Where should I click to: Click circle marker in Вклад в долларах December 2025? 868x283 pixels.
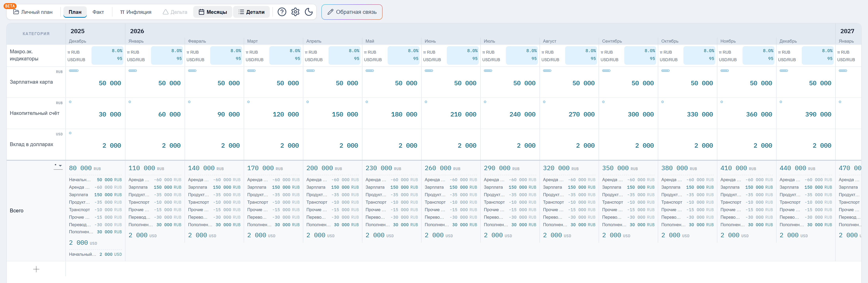[70, 133]
